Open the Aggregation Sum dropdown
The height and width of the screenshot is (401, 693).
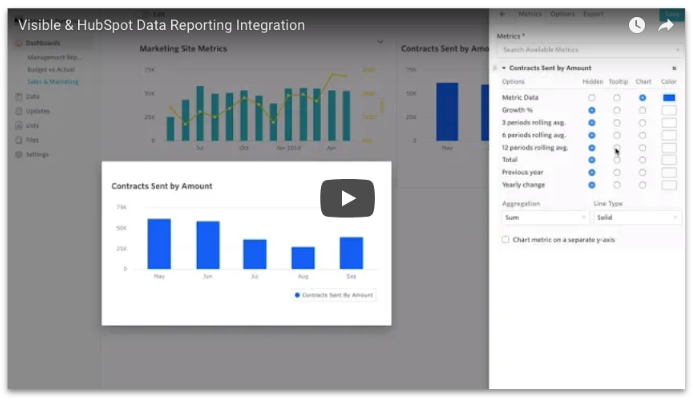(x=545, y=218)
